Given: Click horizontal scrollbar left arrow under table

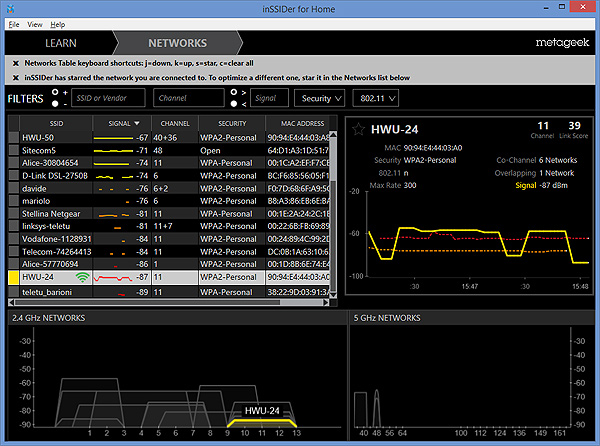Looking at the screenshot, I should pos(11,302).
